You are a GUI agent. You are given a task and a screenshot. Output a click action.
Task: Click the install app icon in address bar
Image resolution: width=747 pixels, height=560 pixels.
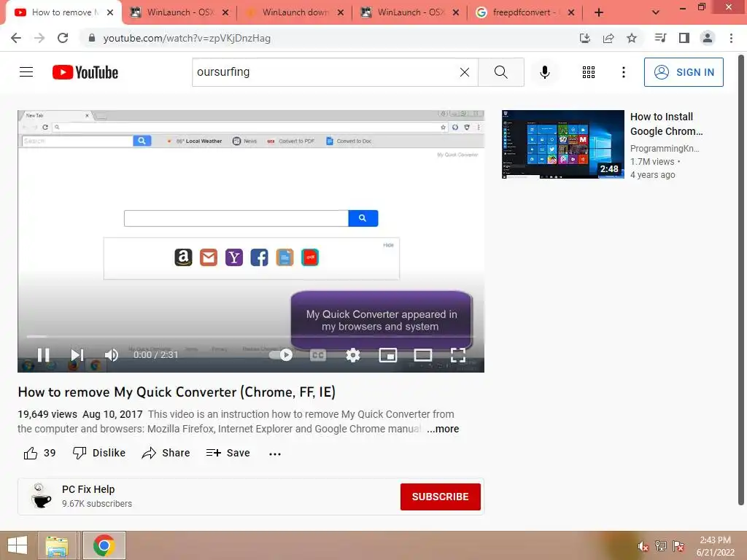(585, 38)
